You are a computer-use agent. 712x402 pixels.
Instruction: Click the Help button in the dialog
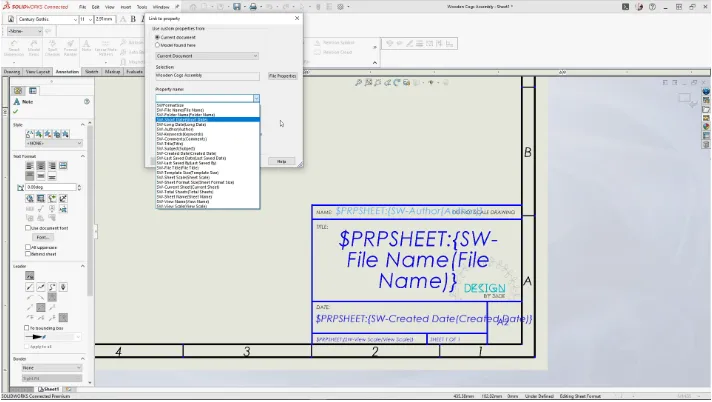click(x=282, y=161)
